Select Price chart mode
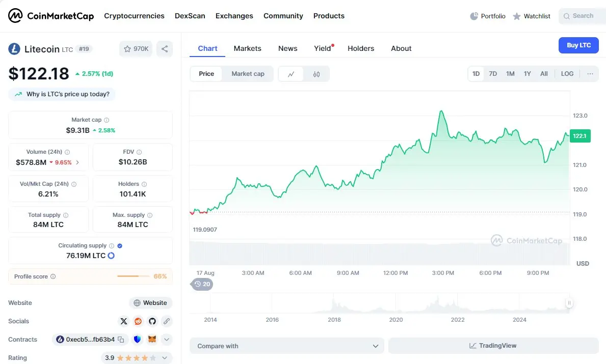 coord(206,74)
